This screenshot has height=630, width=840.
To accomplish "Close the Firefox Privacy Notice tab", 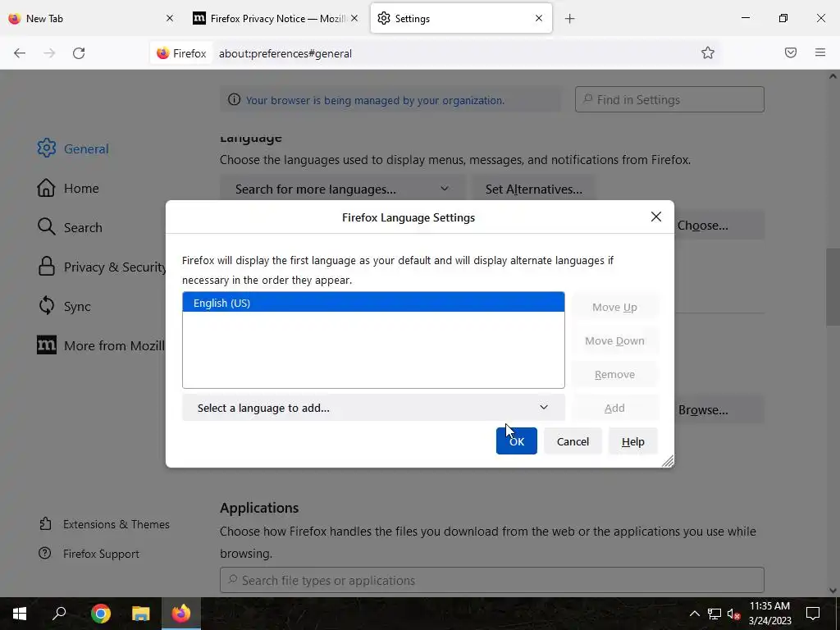I will click(354, 18).
